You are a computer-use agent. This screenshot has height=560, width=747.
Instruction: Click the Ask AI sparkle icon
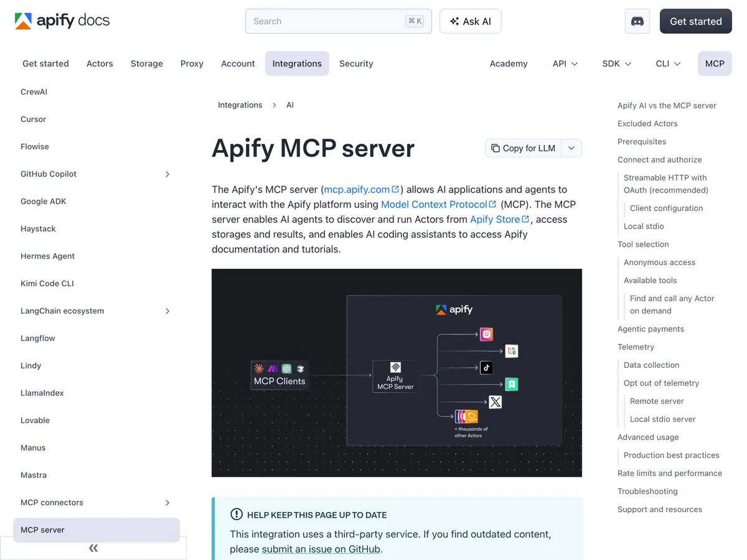pyautogui.click(x=454, y=21)
